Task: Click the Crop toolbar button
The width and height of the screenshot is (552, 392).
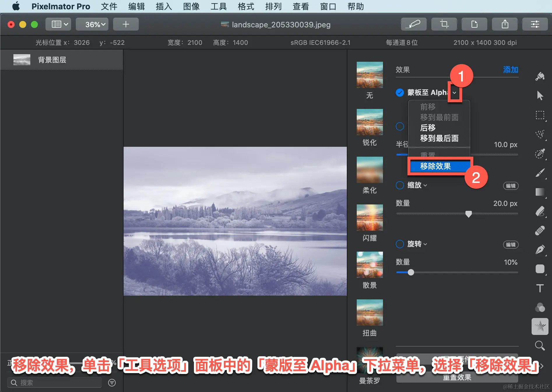Action: coord(444,24)
